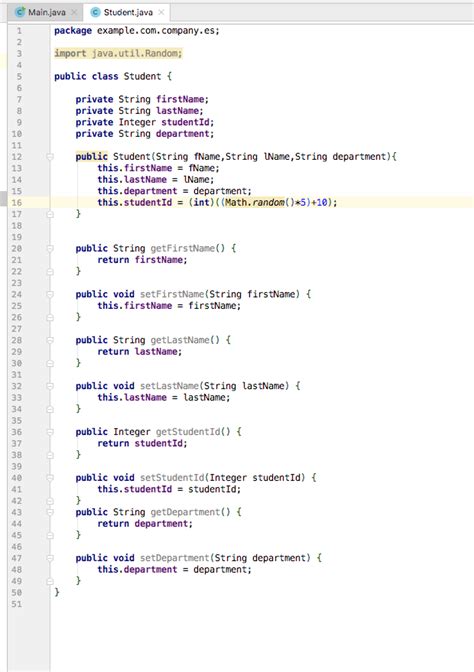
Task: Collapse getStudentId method fold marker, line 36
Action: (x=50, y=432)
